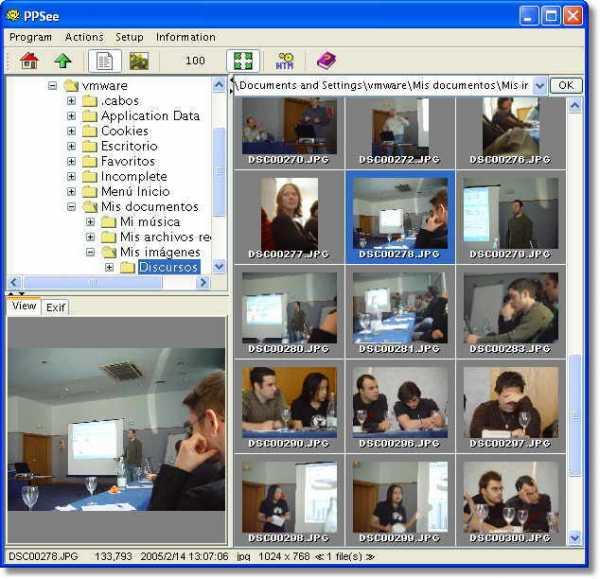
Task: Select thumbnail DSC00281.JPG
Action: [400, 312]
